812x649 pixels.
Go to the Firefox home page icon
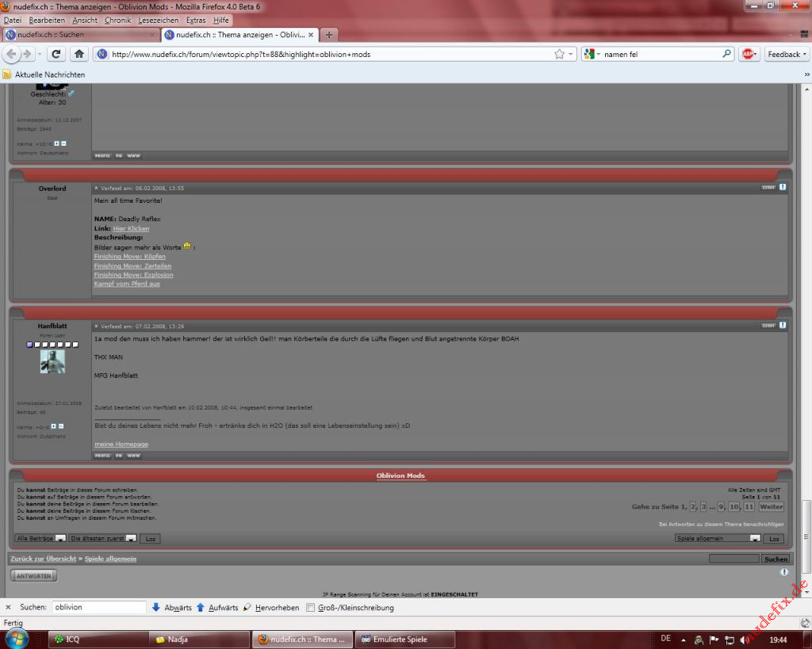(79, 54)
